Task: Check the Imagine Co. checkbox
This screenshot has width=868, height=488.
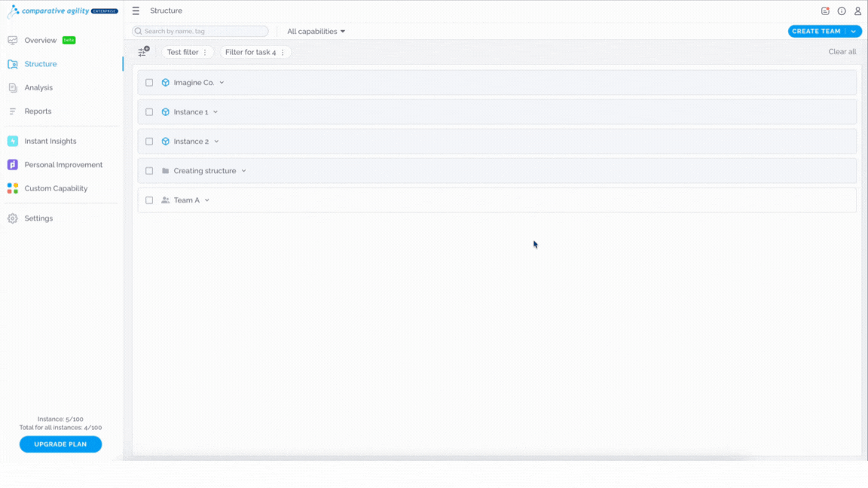Action: 149,82
